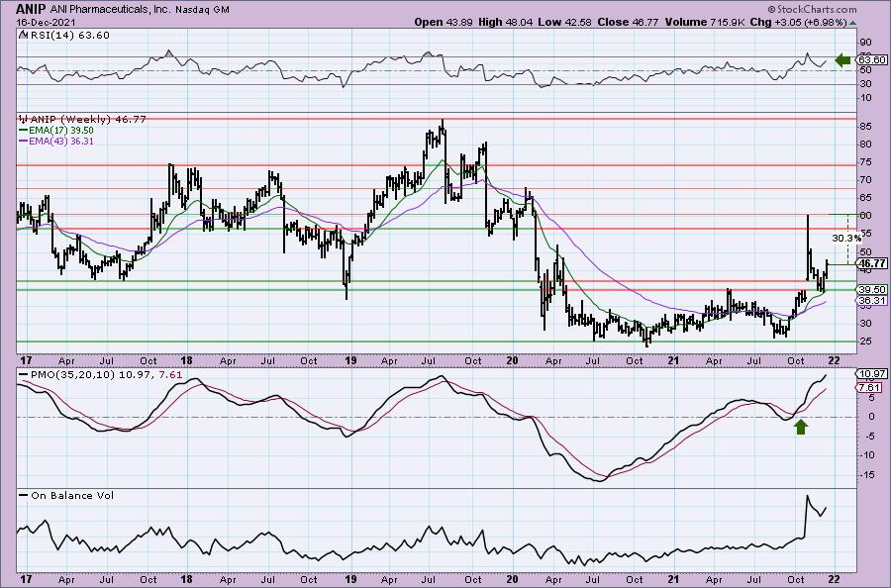The image size is (891, 588).
Task: Click the EMA(17) 39.50 legend text
Action: click(x=60, y=130)
